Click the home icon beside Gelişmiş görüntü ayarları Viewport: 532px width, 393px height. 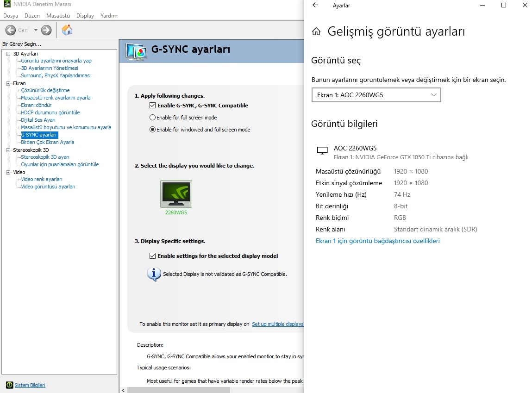316,31
